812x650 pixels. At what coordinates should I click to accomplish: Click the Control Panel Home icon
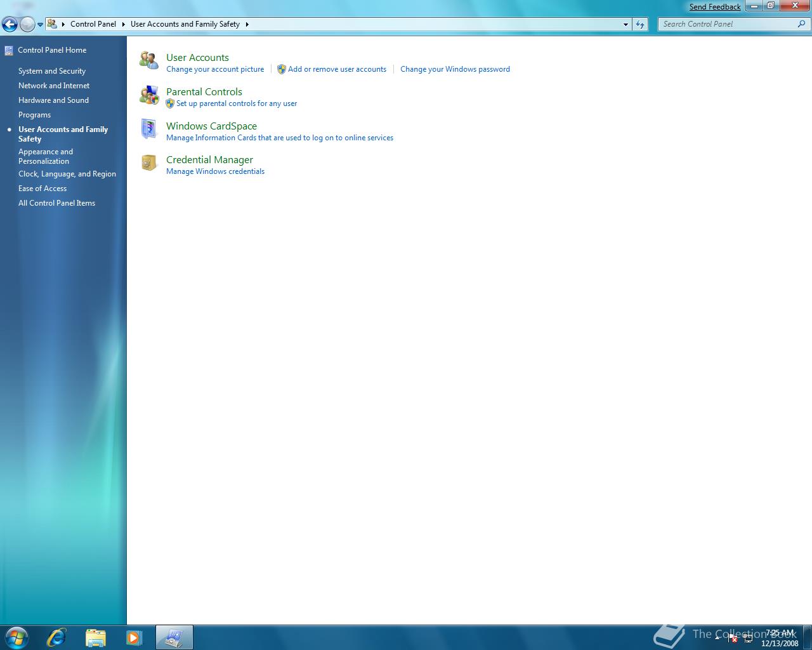[9, 51]
